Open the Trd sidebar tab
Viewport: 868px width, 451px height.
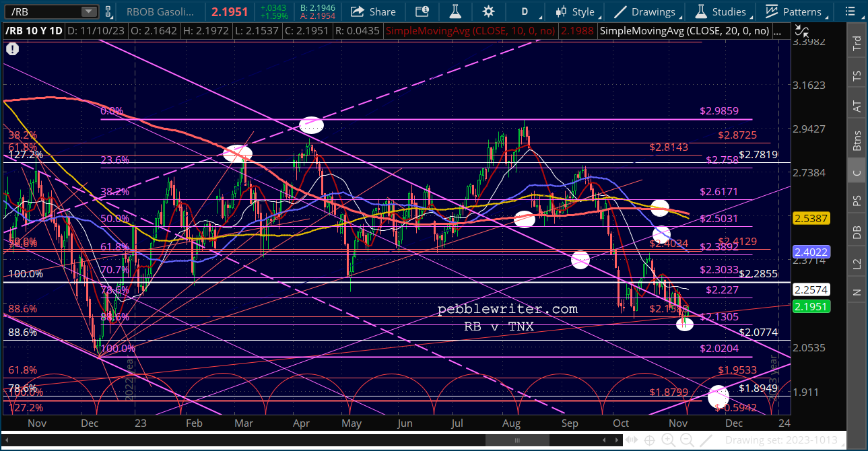[857, 44]
